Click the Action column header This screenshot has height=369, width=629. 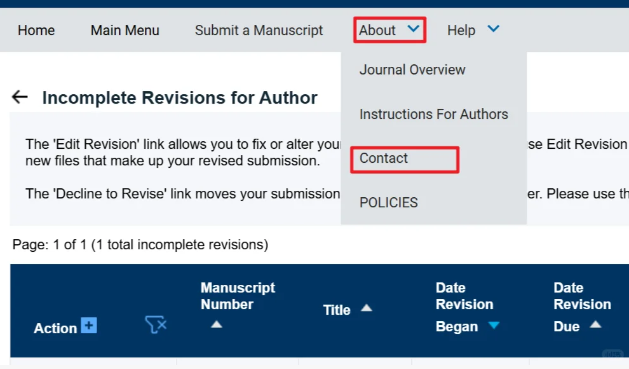(x=55, y=328)
